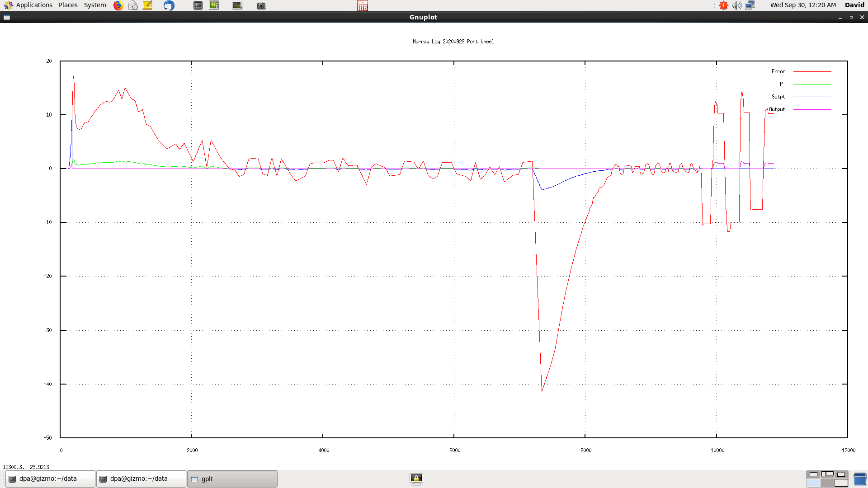Switch to the top-left workspace
The height and width of the screenshot is (488, 868).
813,474
